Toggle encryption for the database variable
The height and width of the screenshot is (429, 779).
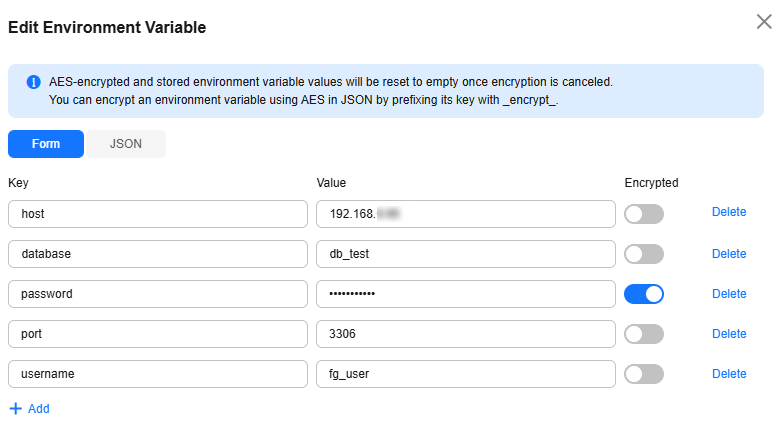644,254
